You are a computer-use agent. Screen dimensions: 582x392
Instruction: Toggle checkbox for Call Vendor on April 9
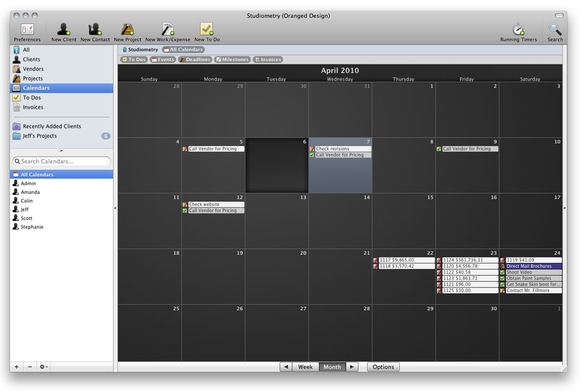tap(439, 149)
